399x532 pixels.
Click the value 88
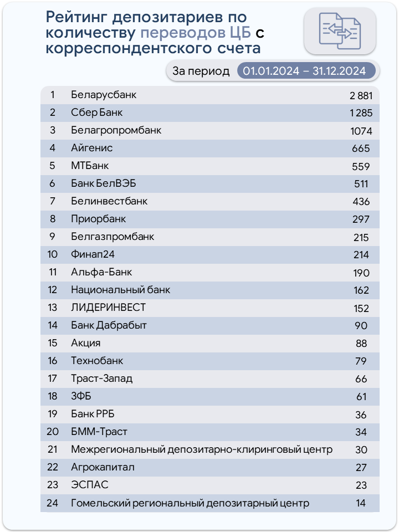(x=361, y=344)
